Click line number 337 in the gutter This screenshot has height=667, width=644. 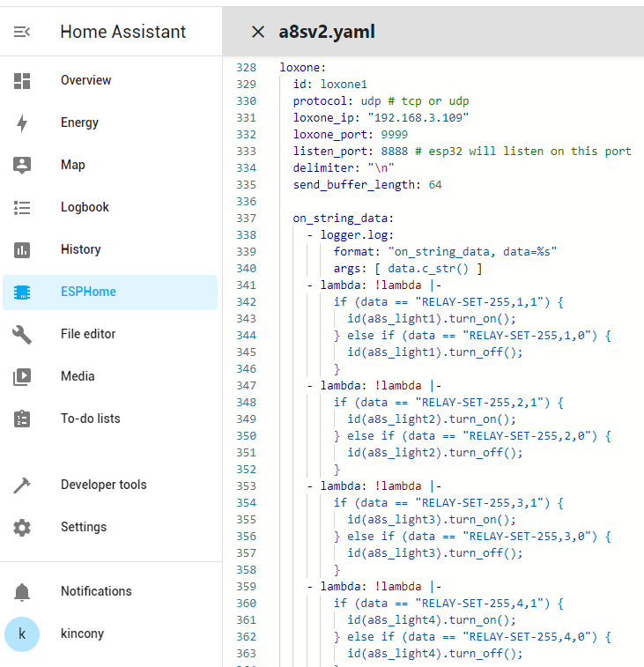click(246, 219)
